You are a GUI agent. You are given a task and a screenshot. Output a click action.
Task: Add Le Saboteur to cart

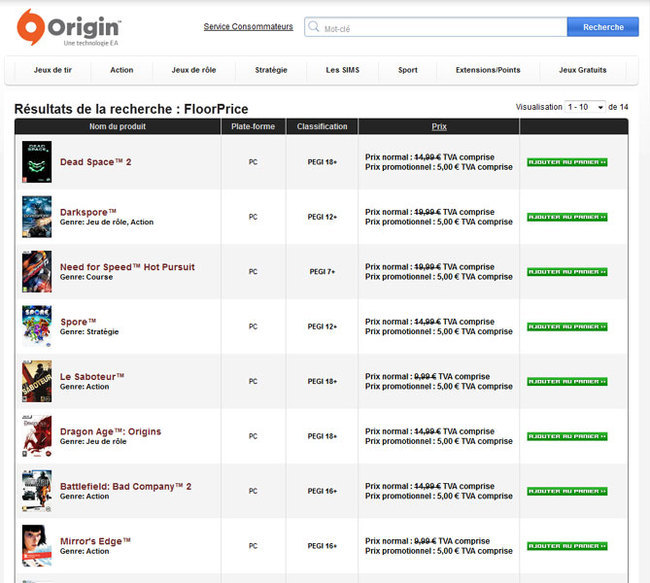tap(567, 381)
